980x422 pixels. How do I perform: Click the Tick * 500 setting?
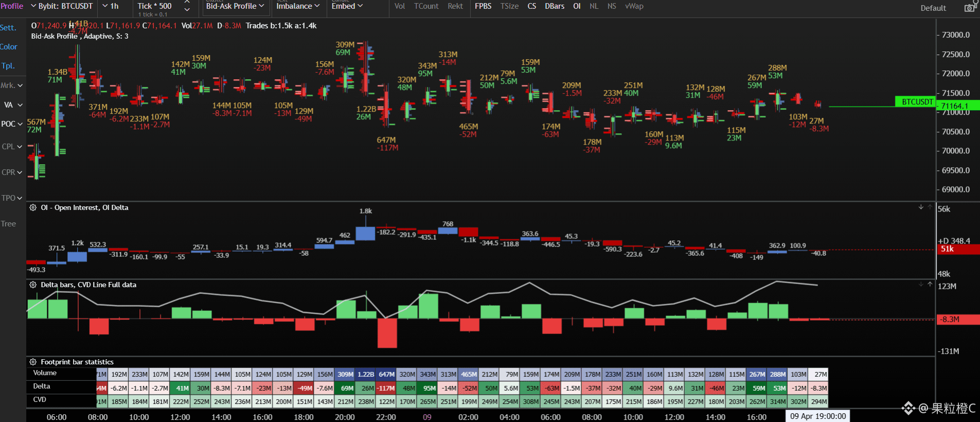(155, 6)
